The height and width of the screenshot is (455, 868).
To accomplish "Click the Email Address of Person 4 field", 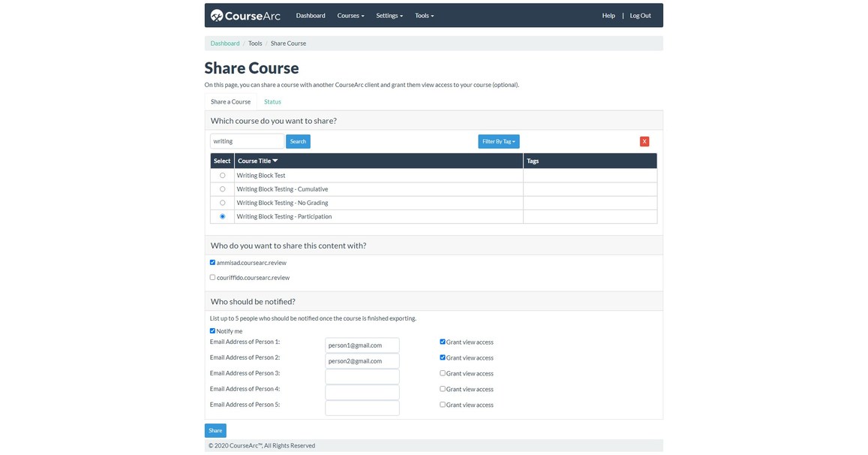I will coord(362,392).
